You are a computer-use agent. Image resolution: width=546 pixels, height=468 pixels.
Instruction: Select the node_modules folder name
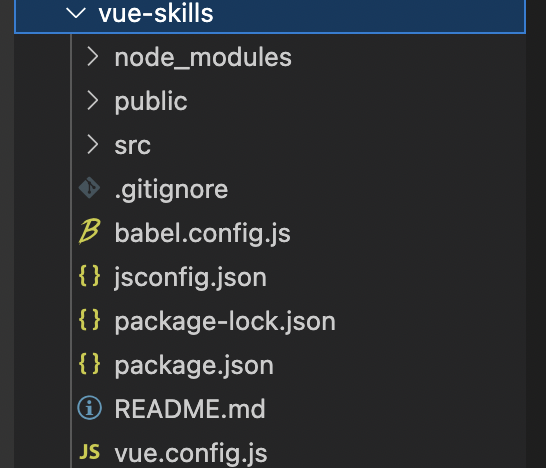pyautogui.click(x=203, y=57)
